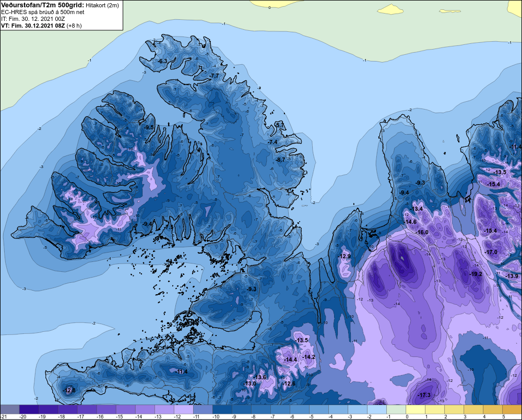Select the orange legend swatch labeled 5
This screenshot has height=420, width=522.
[x=512, y=409]
